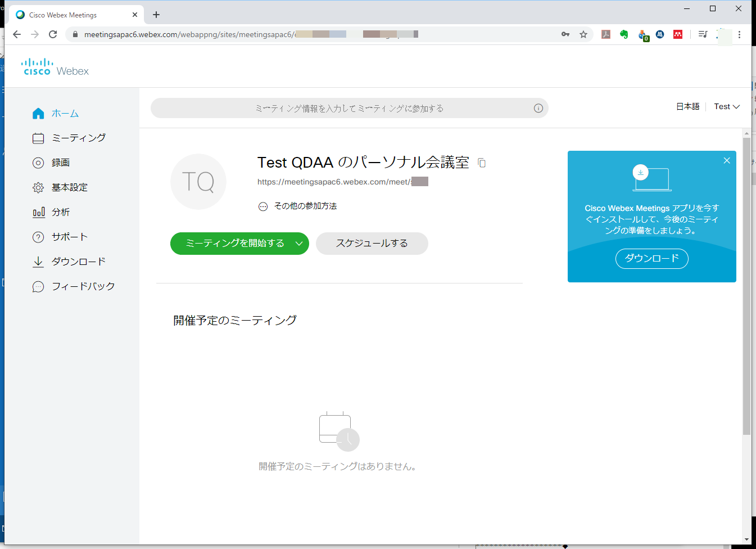Screen dimensions: 756x549
Task: Reload the page with refresh icon
Action: pyautogui.click(x=53, y=34)
